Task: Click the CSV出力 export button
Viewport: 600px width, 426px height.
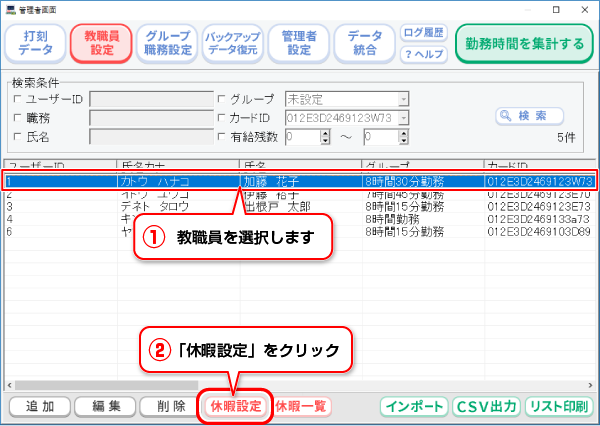Action: click(x=485, y=406)
